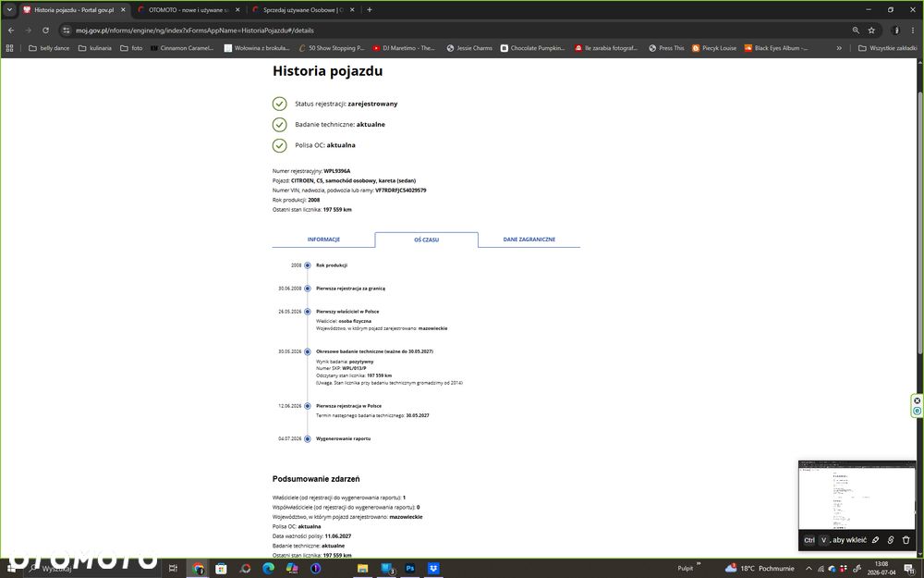
Task: Close the Historia pojazdu browser tab
Action: (x=123, y=10)
